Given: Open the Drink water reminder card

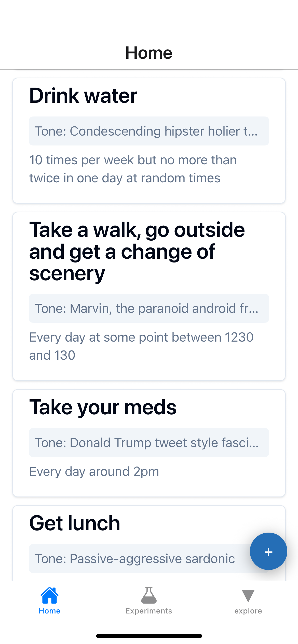Looking at the screenshot, I should coord(149,140).
